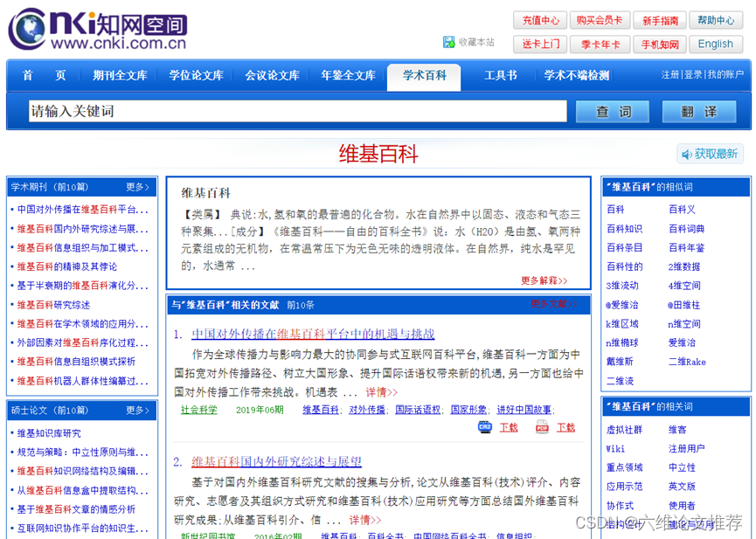The image size is (756, 539).
Task: Open the 会议论文库 nav tab
Action: point(272,75)
